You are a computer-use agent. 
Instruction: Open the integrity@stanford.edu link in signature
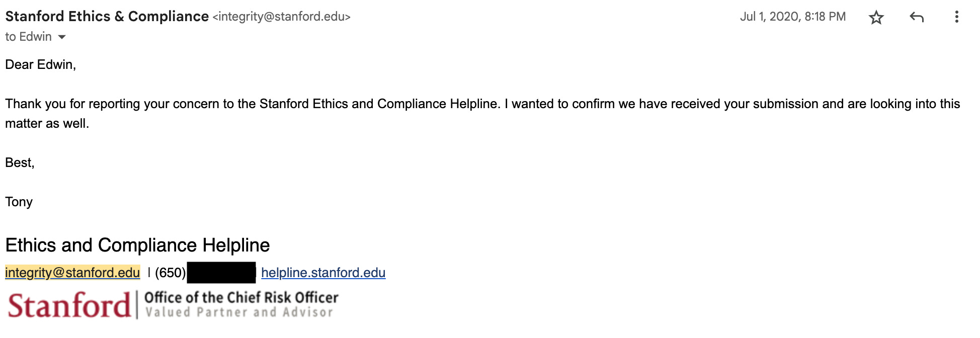pyautogui.click(x=72, y=273)
